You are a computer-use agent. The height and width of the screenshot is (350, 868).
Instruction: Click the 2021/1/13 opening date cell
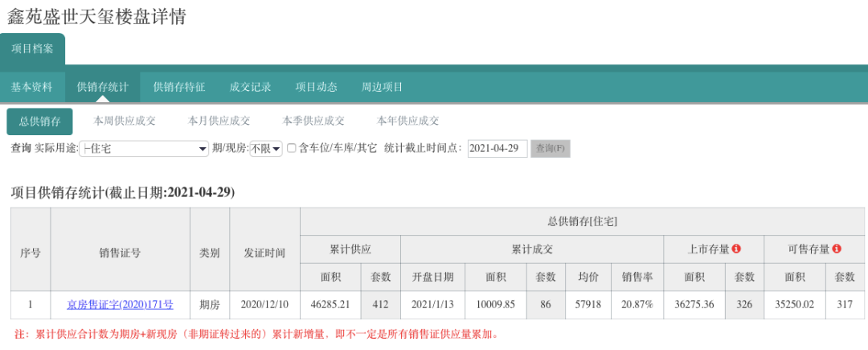433,305
